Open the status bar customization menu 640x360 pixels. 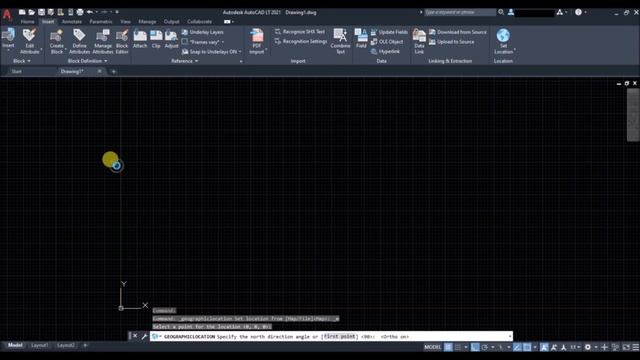[x=636, y=347]
